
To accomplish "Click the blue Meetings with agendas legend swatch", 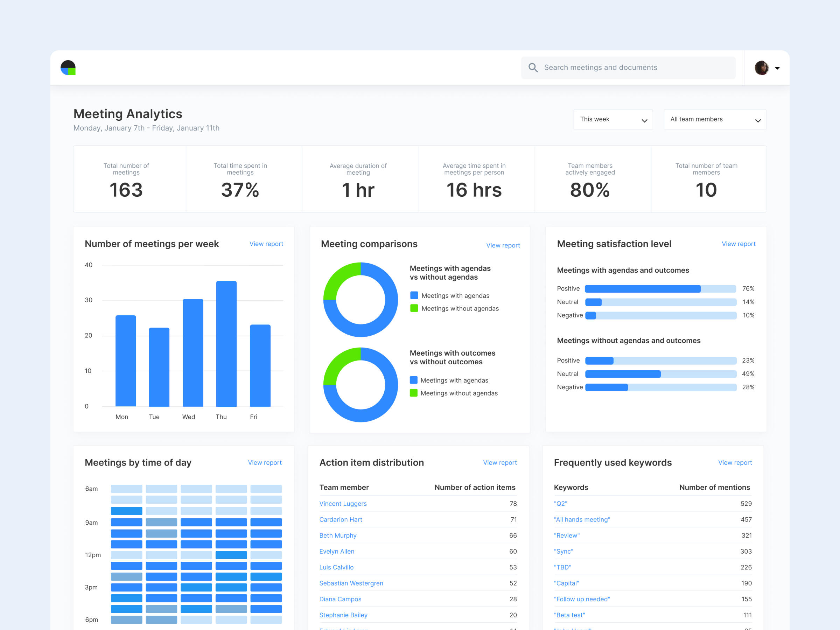I will tap(414, 295).
